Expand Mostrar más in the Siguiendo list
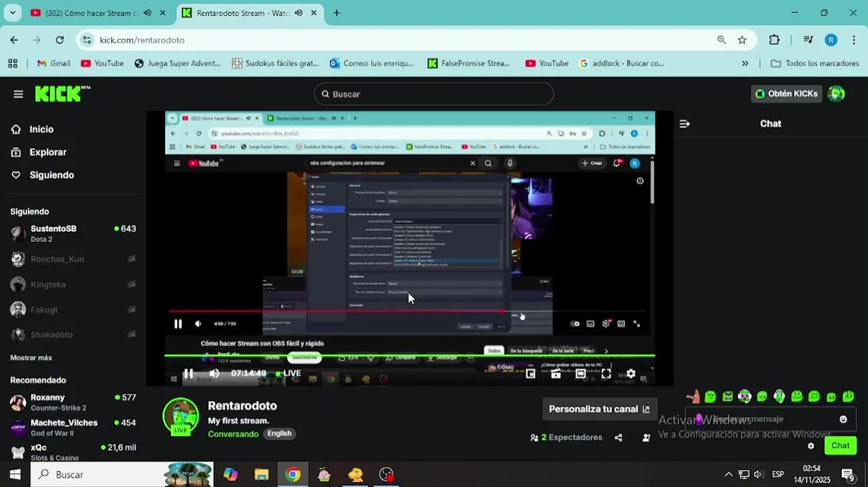Screen dimensions: 868x487 pos(31,358)
